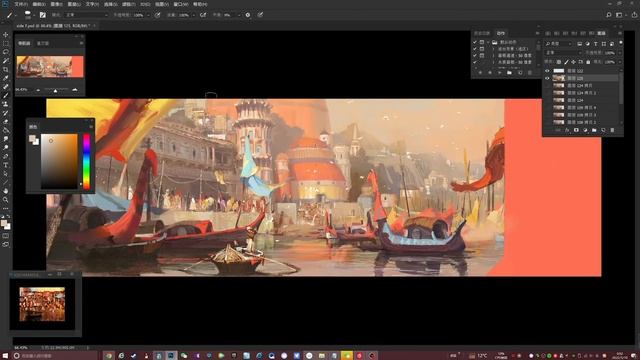The width and height of the screenshot is (640, 360).
Task: Lock all attributes padlock icon
Action: [x=588, y=62]
